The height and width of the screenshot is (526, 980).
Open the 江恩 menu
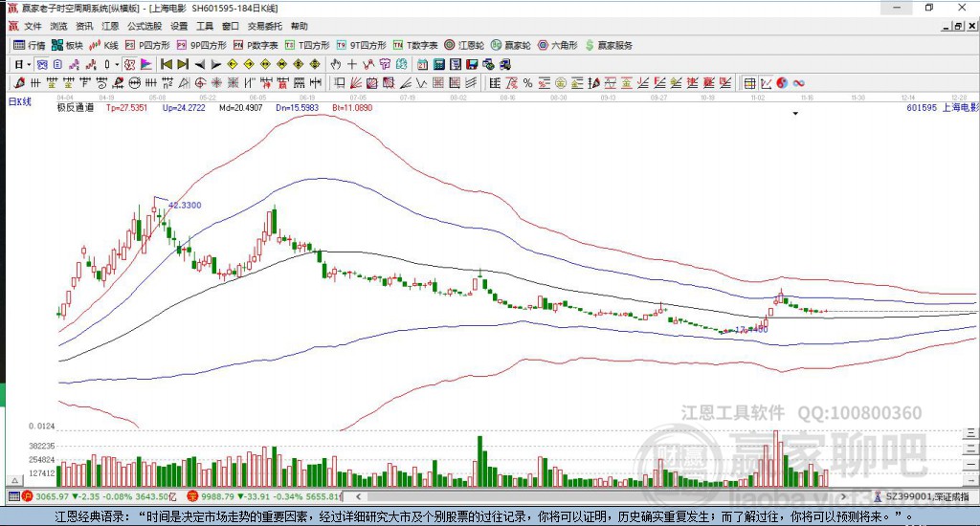tap(111, 26)
